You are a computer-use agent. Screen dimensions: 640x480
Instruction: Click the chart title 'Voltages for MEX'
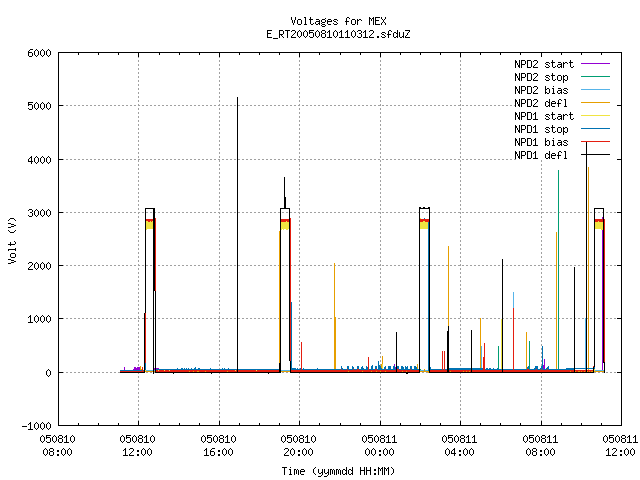pos(338,21)
